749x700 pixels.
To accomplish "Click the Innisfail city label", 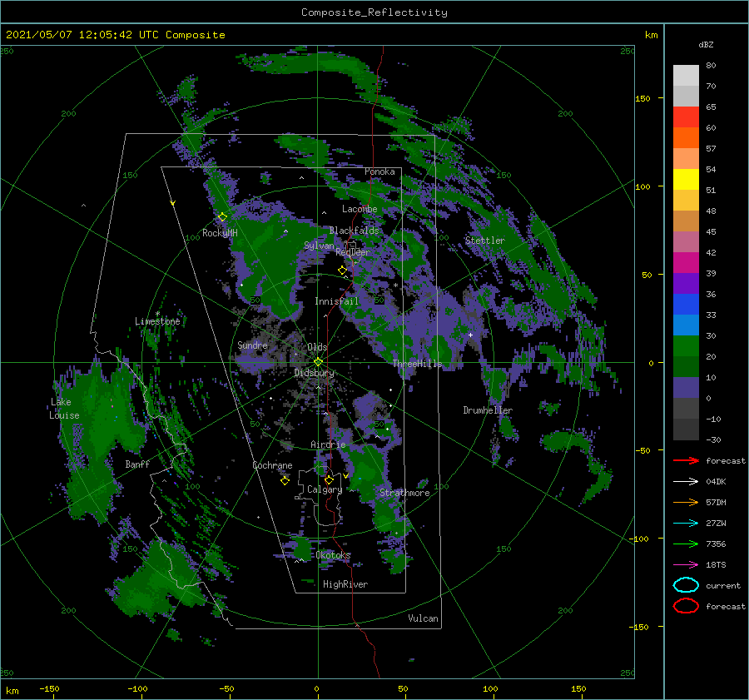I will click(336, 301).
